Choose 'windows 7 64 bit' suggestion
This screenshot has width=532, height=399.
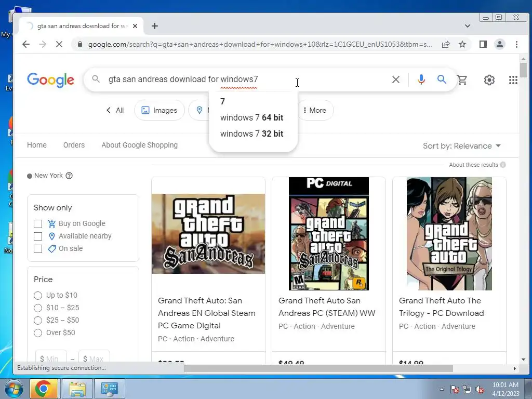(253, 118)
